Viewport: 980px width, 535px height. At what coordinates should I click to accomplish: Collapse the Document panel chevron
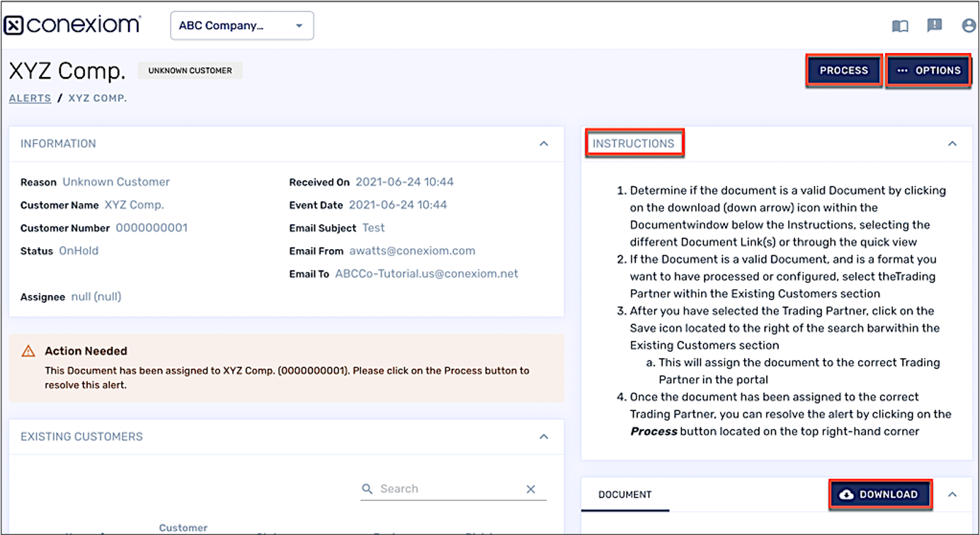(953, 494)
